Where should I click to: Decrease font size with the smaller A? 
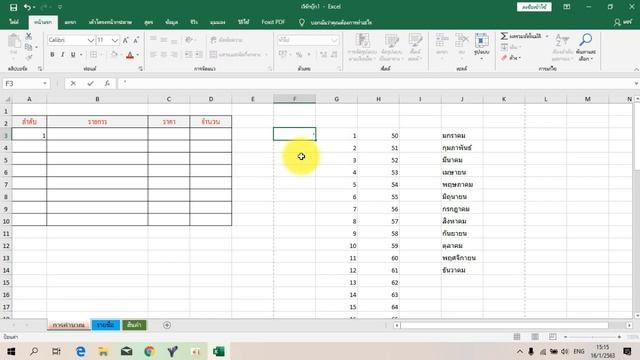coord(136,40)
